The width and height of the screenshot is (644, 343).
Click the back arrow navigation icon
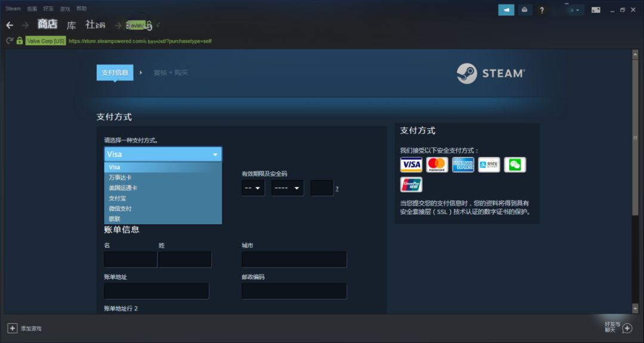coord(10,25)
